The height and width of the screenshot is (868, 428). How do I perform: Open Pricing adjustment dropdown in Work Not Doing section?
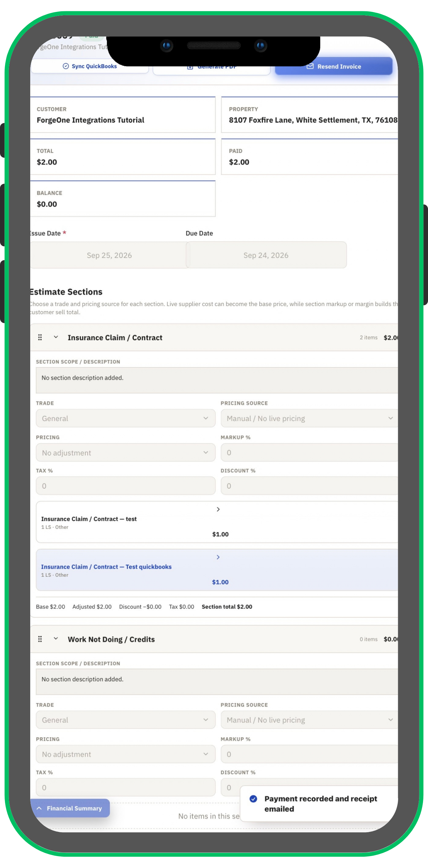(125, 754)
